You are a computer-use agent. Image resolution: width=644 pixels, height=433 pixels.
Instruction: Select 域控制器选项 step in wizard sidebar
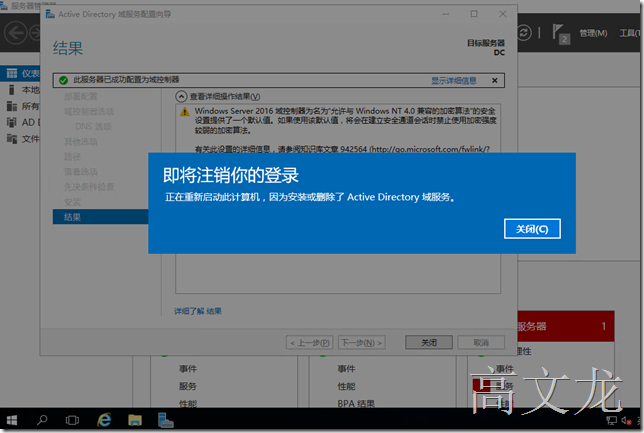coord(89,111)
